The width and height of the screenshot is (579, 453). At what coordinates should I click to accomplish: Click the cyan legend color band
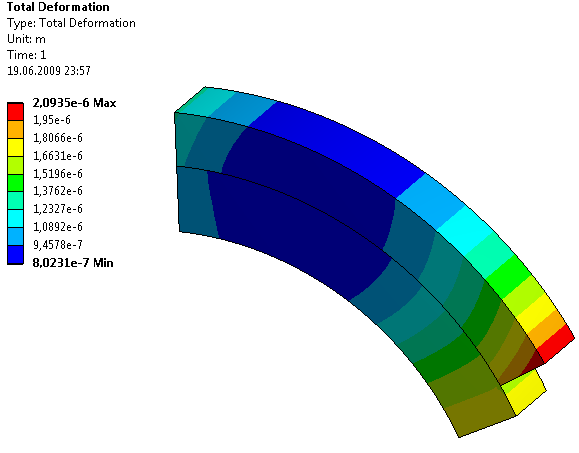click(16, 219)
